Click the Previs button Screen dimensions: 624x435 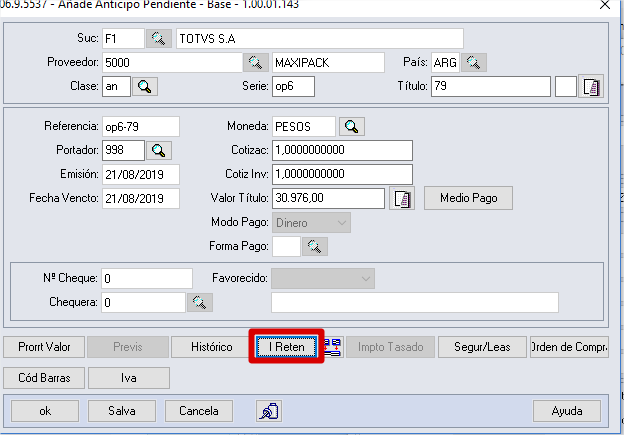coord(128,347)
